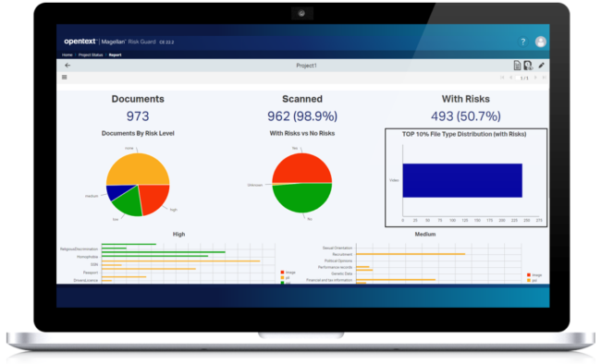Click the 'Video' axis label
601x364 pixels.
tap(394, 180)
